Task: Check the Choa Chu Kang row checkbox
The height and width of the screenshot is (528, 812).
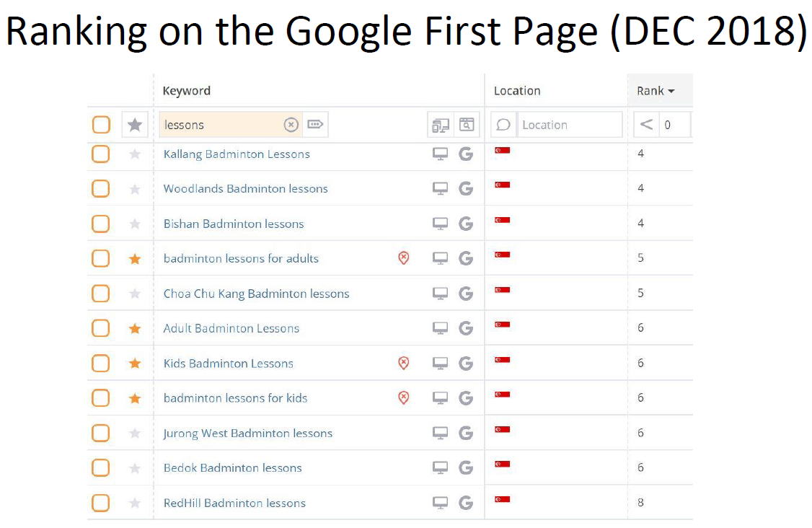Action: (100, 294)
